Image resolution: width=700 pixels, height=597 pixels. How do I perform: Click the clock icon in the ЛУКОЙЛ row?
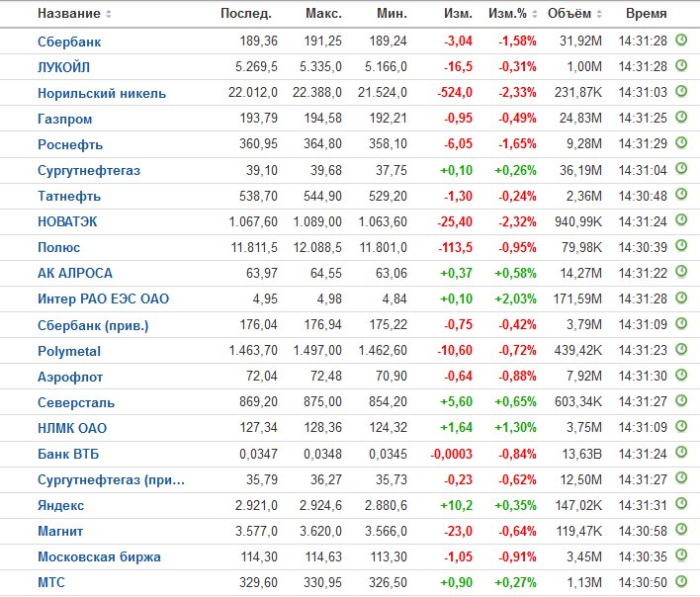point(681,65)
